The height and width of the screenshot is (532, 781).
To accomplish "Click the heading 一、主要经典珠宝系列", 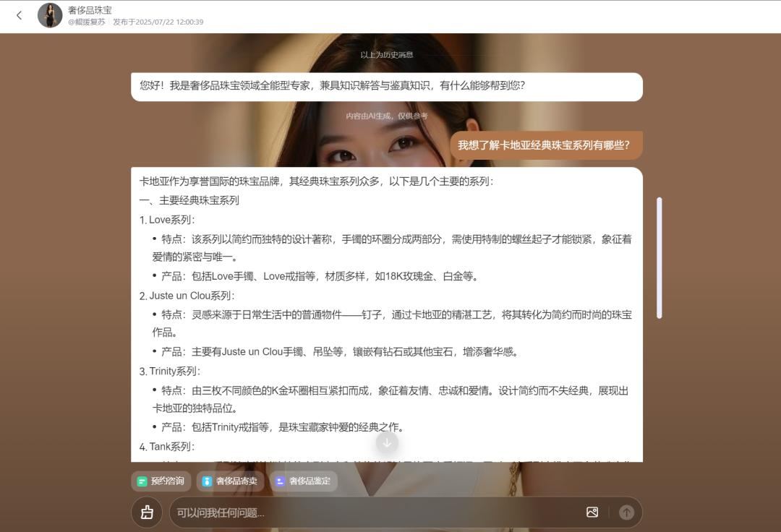I will click(x=189, y=200).
